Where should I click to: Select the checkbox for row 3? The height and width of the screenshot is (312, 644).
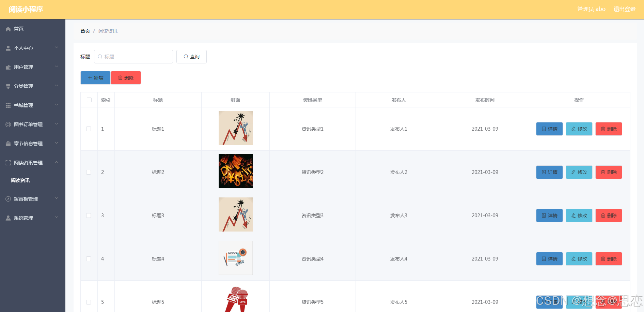coord(89,216)
